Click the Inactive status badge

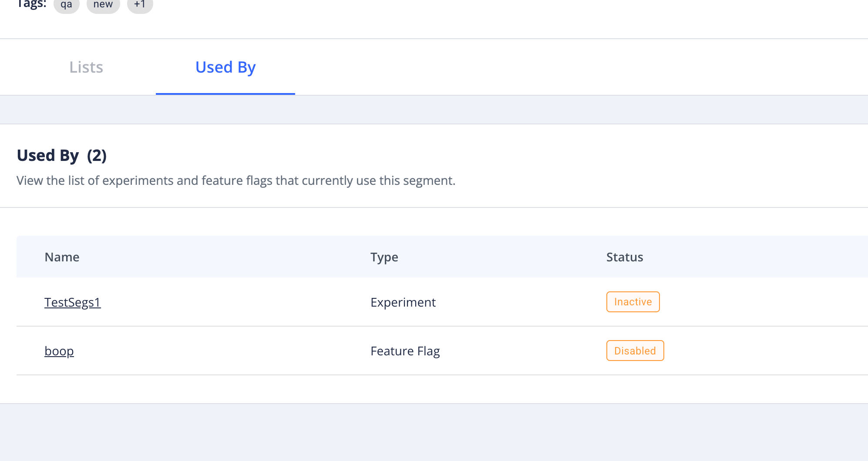(632, 302)
